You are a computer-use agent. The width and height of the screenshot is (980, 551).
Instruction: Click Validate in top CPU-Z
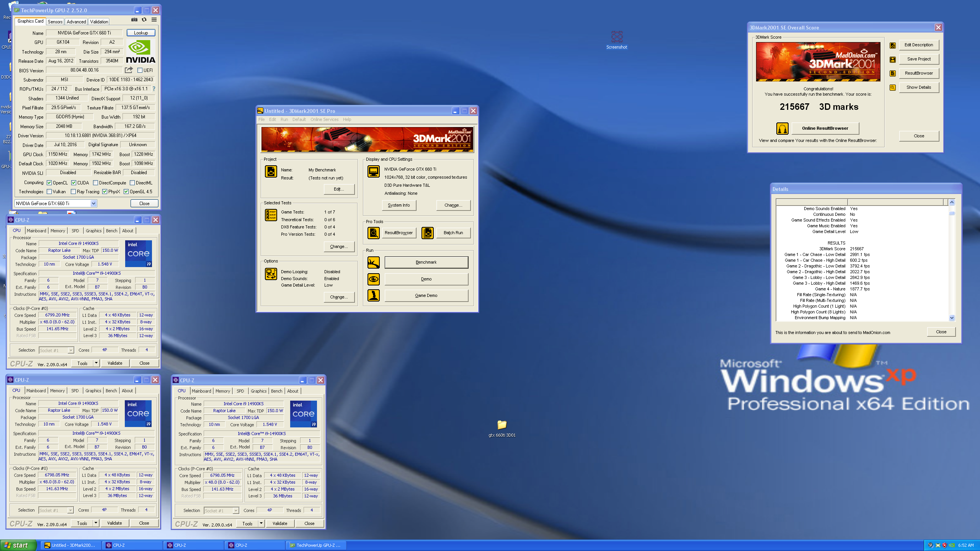tap(115, 363)
